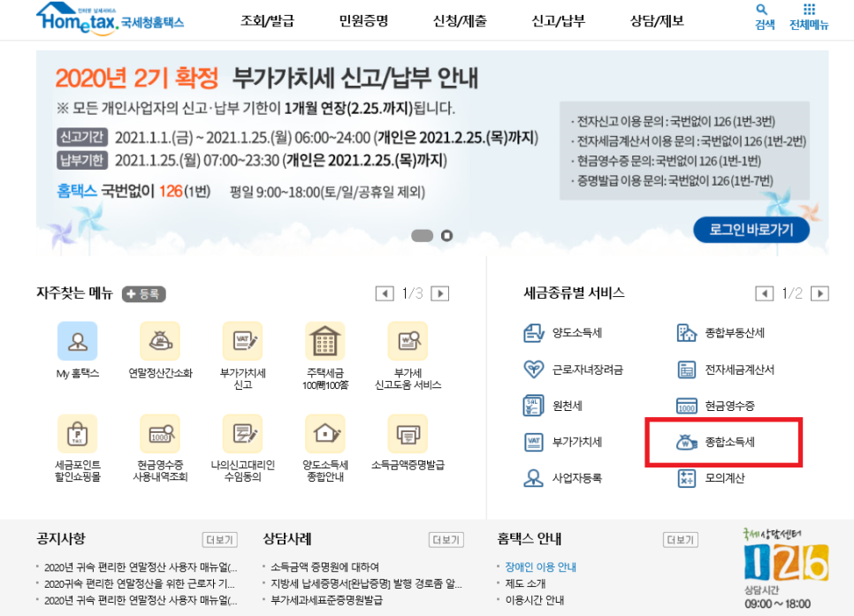
Task: Open the 장애인 이용 안내 link
Action: coord(540,567)
